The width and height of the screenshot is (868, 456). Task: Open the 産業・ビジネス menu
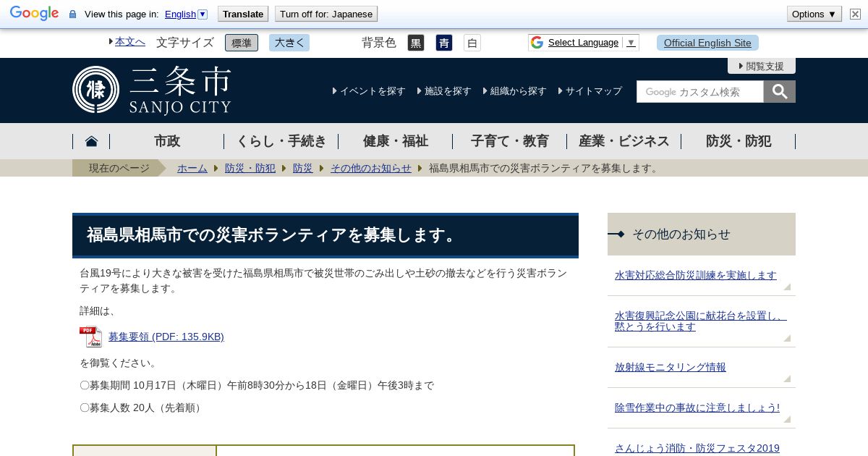coord(624,141)
